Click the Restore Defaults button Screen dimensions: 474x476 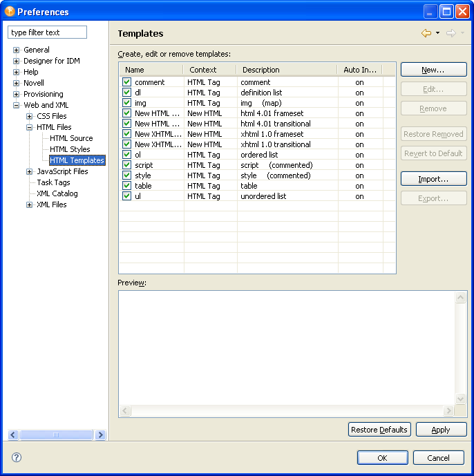[x=379, y=430]
